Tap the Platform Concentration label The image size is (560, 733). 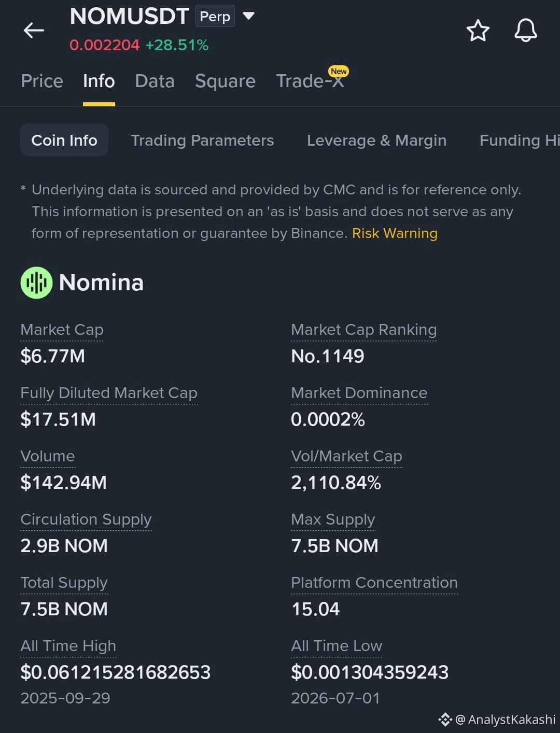(x=374, y=583)
